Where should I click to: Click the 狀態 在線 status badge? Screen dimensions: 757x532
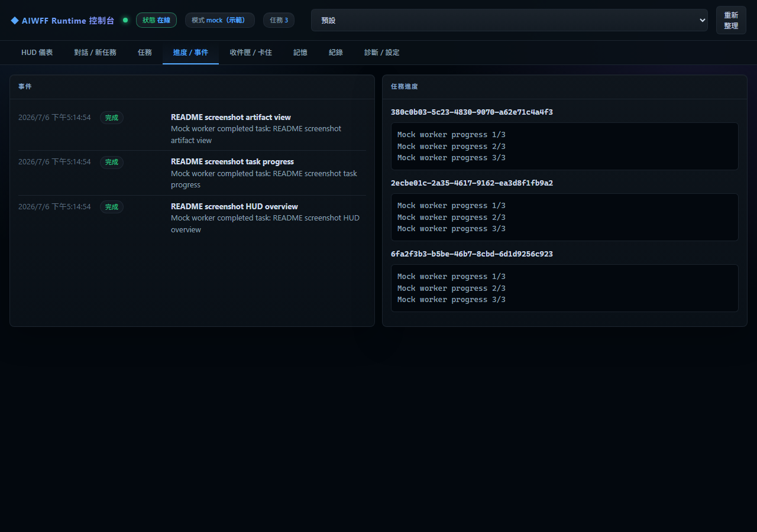156,20
